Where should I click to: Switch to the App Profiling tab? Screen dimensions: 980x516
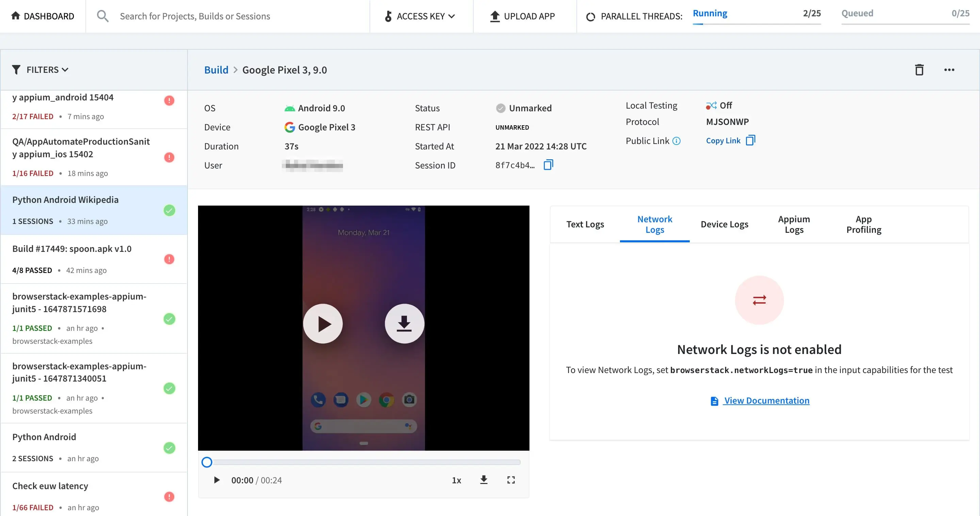point(863,224)
